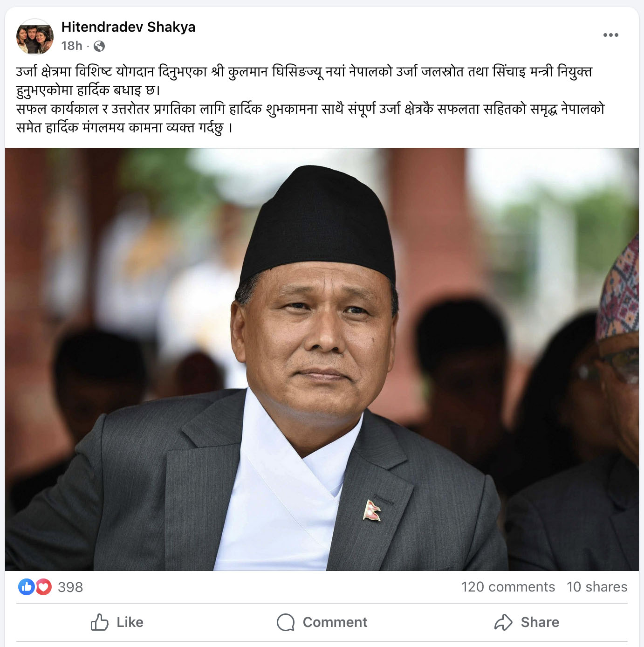Click the Nepal flag lapel pin in photo
The height and width of the screenshot is (647, 644).
tap(372, 510)
